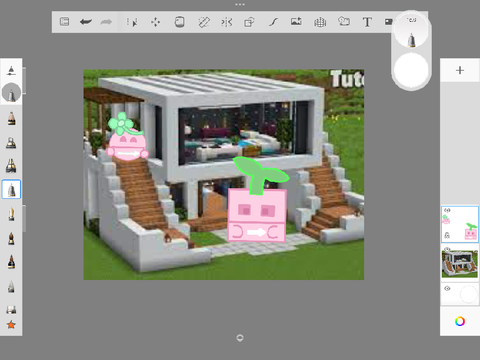Select the cream-colored nib pen brush

point(11,214)
